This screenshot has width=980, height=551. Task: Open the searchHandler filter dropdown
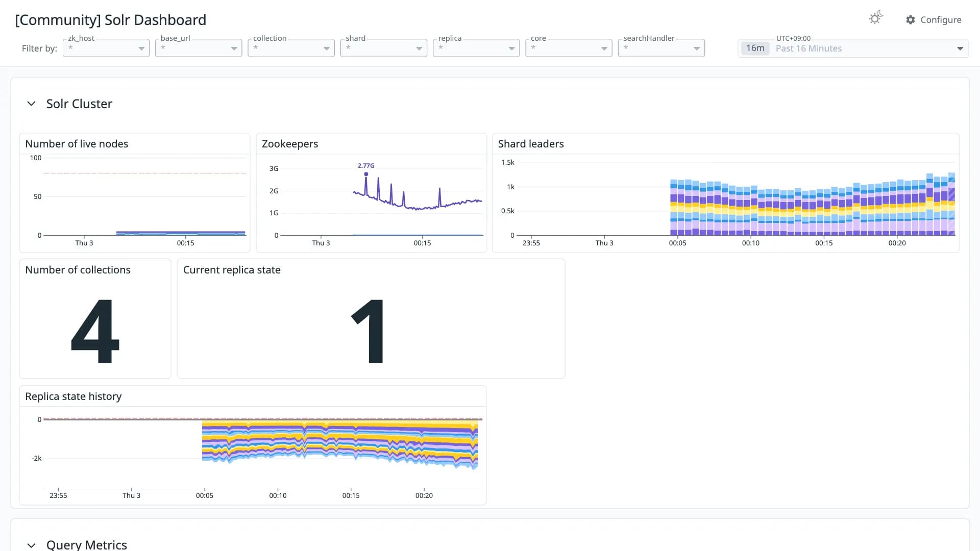pyautogui.click(x=661, y=48)
